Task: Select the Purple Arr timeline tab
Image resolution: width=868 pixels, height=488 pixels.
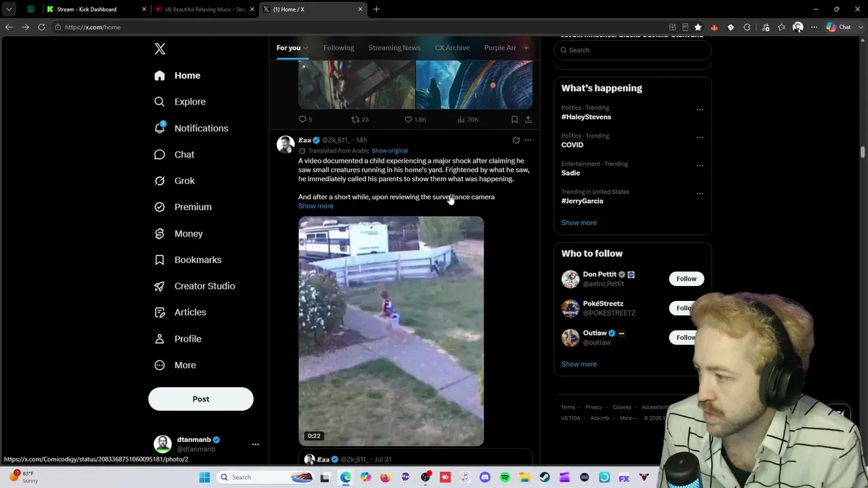Action: click(500, 48)
